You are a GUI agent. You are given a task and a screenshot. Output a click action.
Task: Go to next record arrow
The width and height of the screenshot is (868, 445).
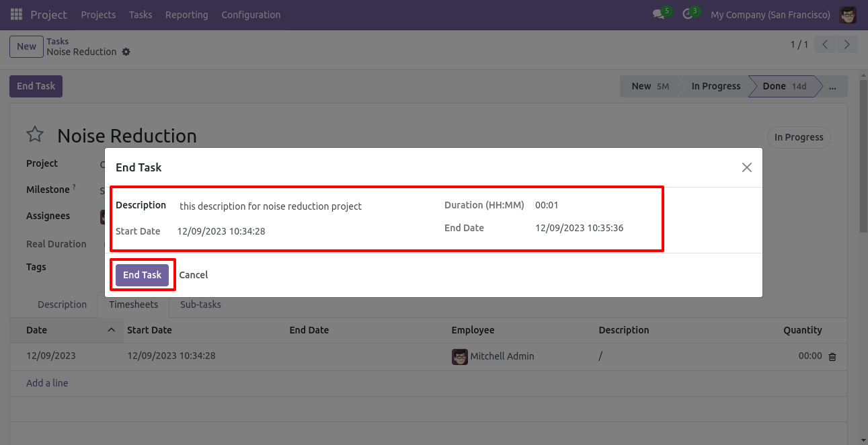pos(846,45)
